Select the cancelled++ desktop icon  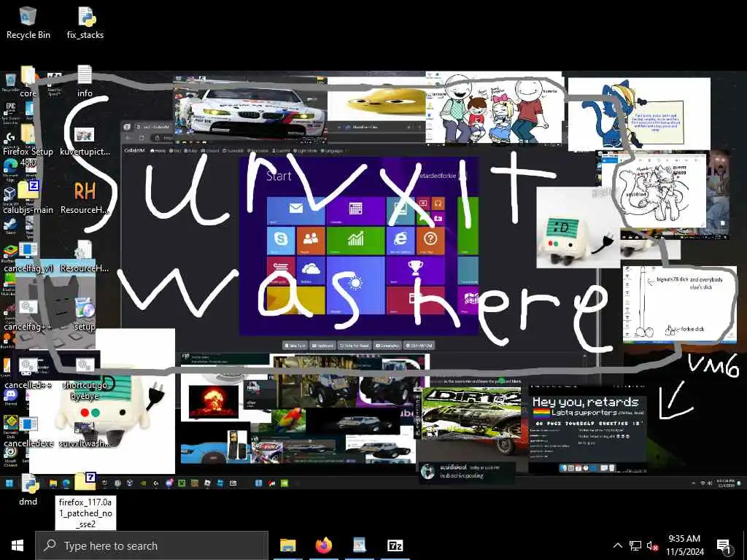tap(28, 374)
